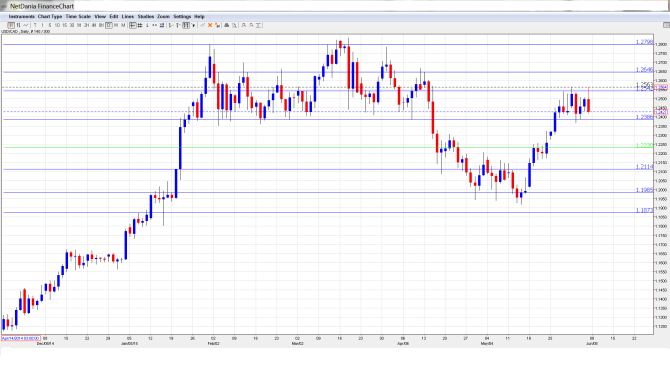670x377 pixels.
Task: Select the bar chart type icon
Action: pos(18,26)
